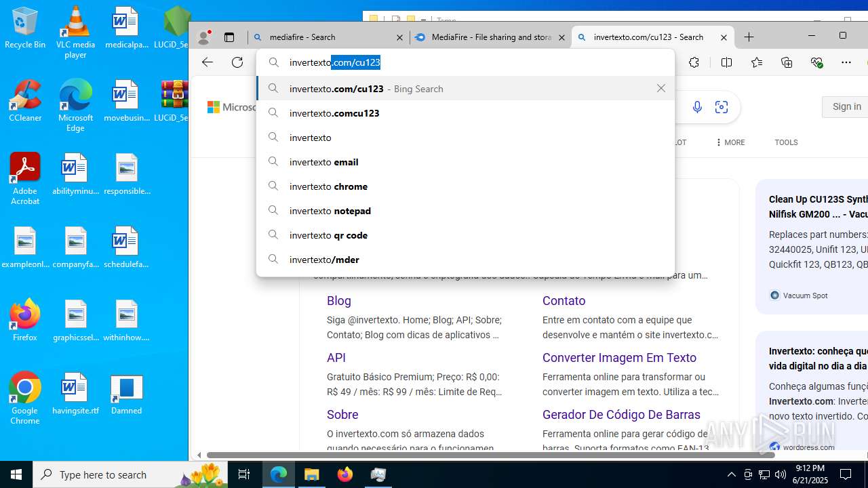The height and width of the screenshot is (488, 868).
Task: Switch to MediaFire File sharing tab
Action: tap(490, 37)
